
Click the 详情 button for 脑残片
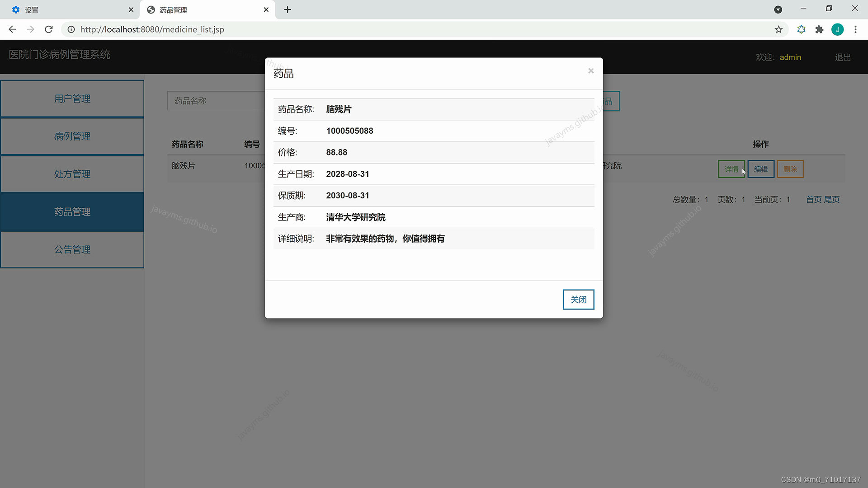point(731,169)
